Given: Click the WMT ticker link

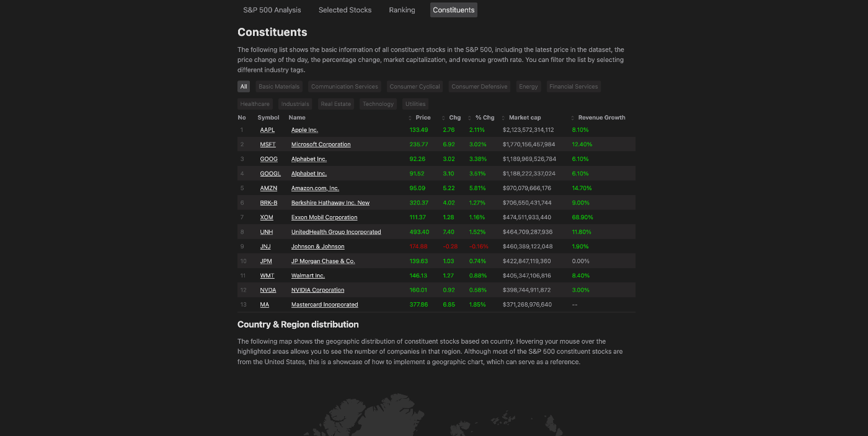Looking at the screenshot, I should coord(267,276).
